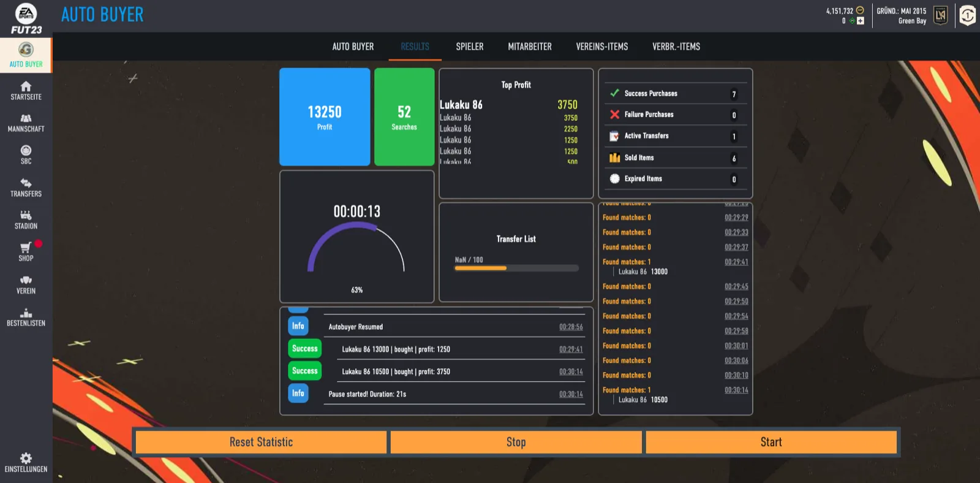This screenshot has width=980, height=483.
Task: Open Mannschaft squad icon
Action: 26,118
